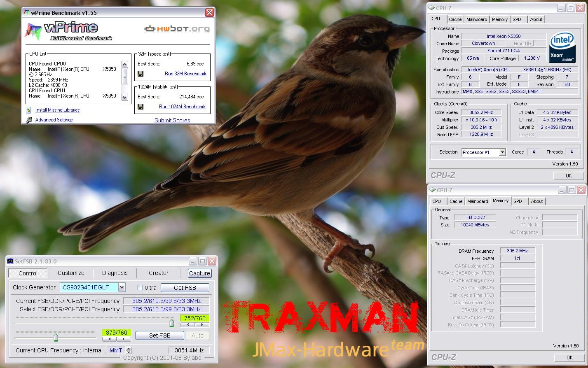Click the wPrime logo image
The width and height of the screenshot is (588, 368).
[68, 32]
